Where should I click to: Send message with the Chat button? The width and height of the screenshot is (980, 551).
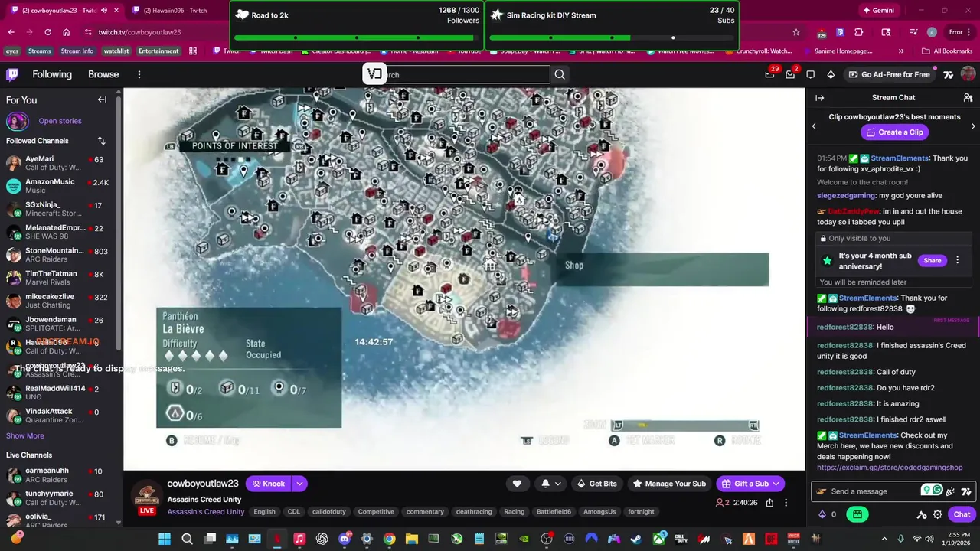962,514
